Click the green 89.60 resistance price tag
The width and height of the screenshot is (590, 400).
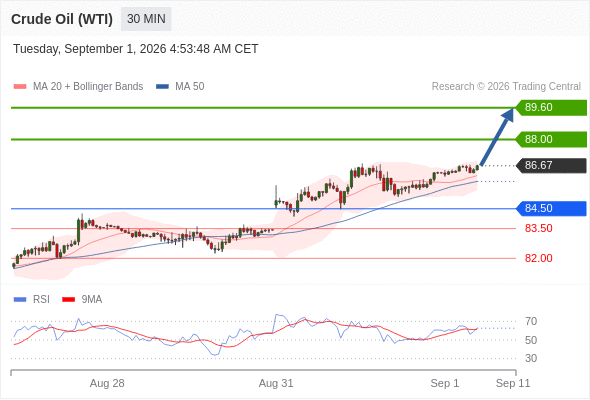click(x=551, y=108)
